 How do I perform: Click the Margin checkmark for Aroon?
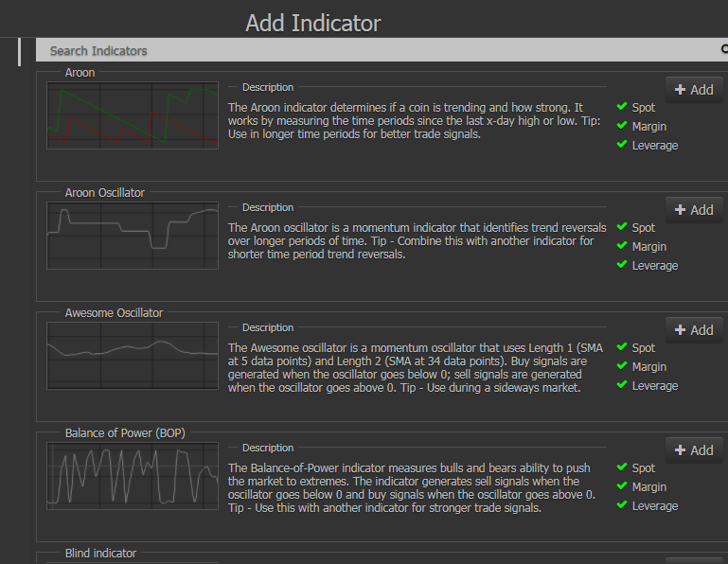[x=622, y=126]
